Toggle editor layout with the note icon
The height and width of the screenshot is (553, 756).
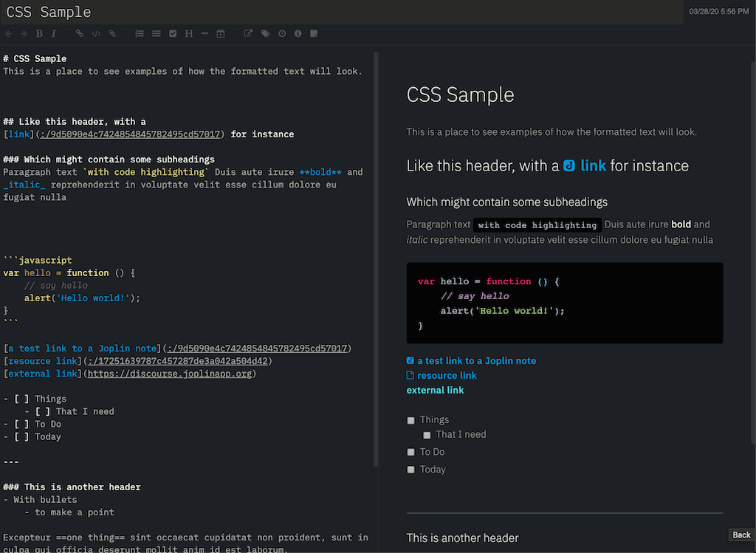314,34
